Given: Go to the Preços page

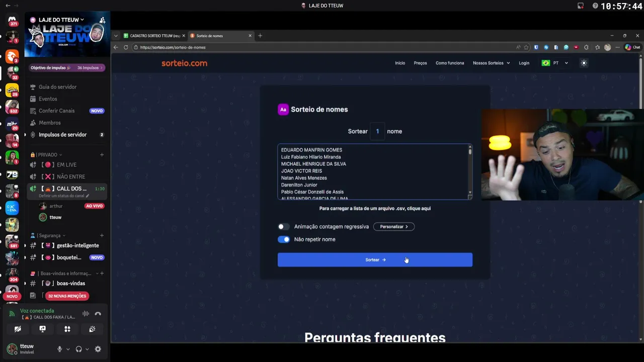Looking at the screenshot, I should 420,63.
